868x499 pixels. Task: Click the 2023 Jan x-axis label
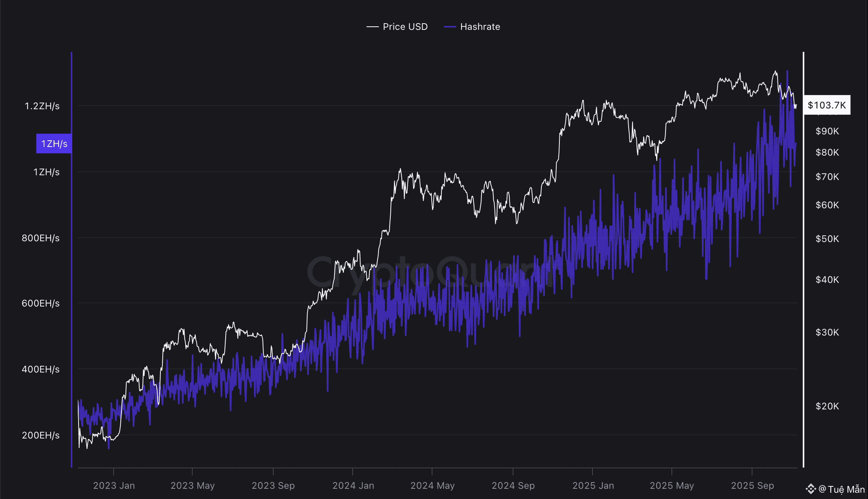pos(114,486)
